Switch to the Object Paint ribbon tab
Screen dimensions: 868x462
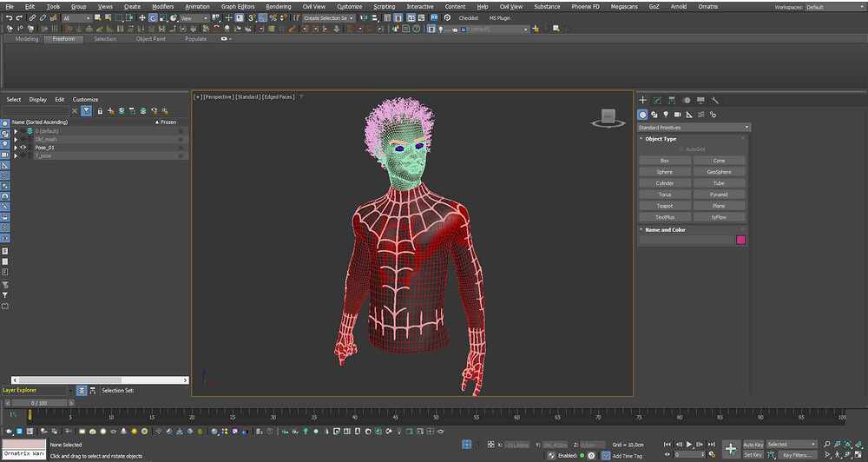pos(150,39)
